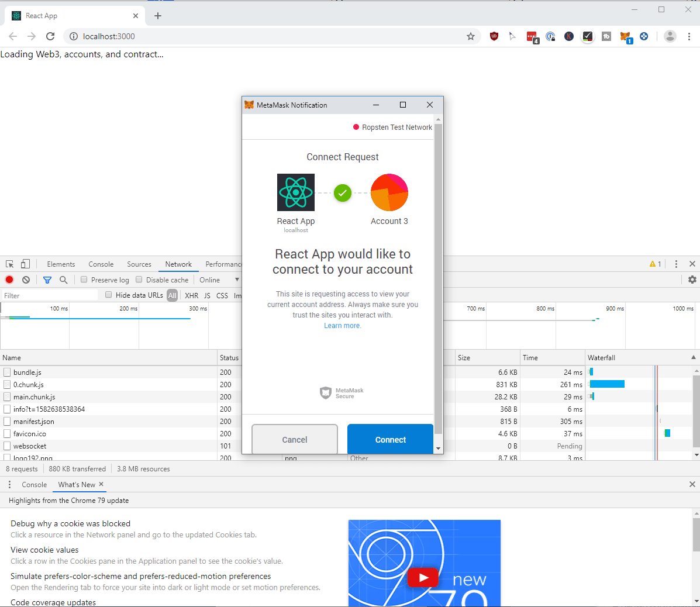Open the Online throttling dropdown

(x=219, y=280)
